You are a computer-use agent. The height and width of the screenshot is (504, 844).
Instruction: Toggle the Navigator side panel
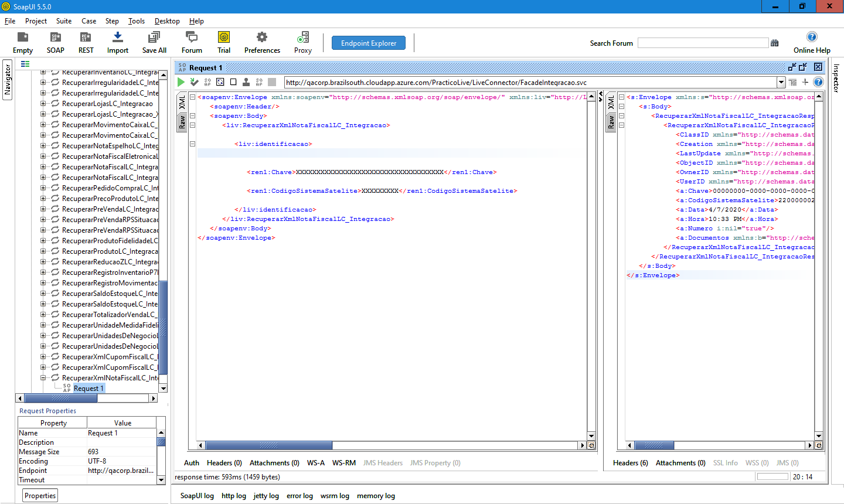tap(8, 80)
